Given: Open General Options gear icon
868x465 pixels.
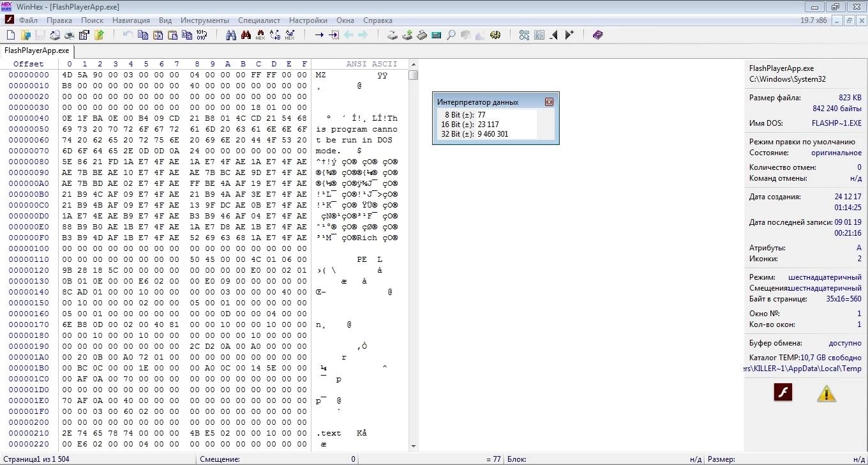Looking at the screenshot, I should coord(495,35).
